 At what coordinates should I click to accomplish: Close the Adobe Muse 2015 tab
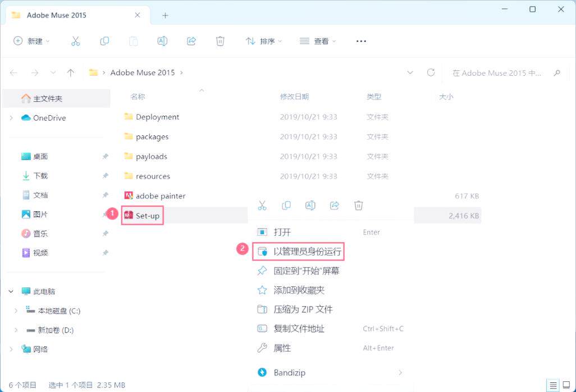point(138,15)
